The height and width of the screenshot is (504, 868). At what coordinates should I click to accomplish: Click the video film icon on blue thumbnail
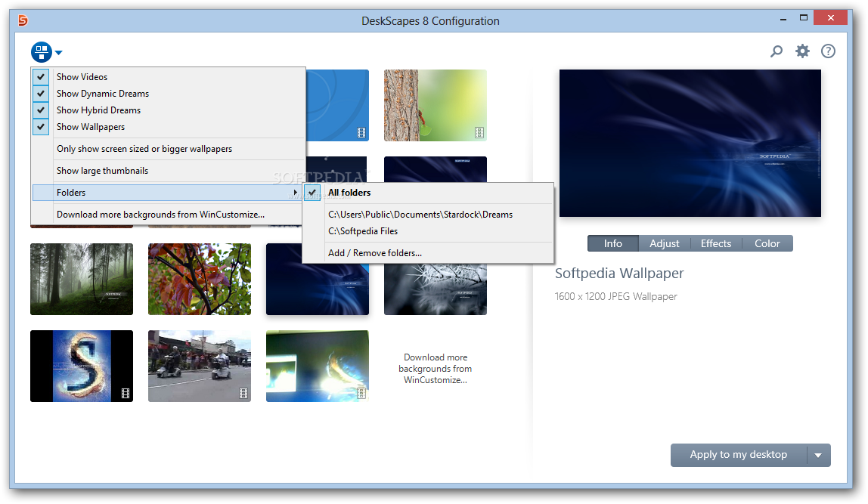[x=361, y=133]
